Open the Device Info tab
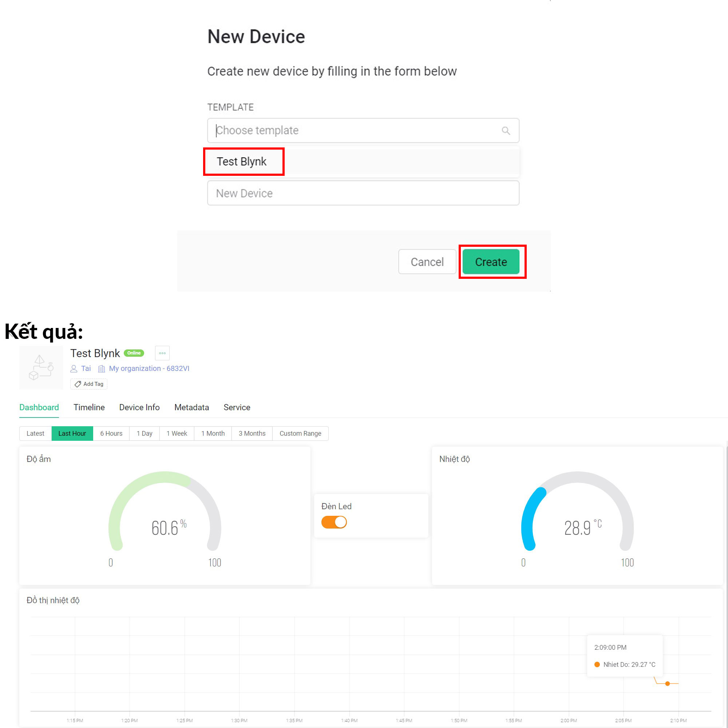This screenshot has height=728, width=728. click(139, 407)
